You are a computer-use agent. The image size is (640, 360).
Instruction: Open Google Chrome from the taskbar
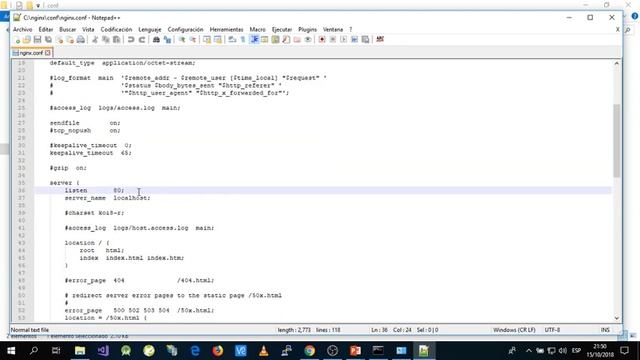click(309, 351)
